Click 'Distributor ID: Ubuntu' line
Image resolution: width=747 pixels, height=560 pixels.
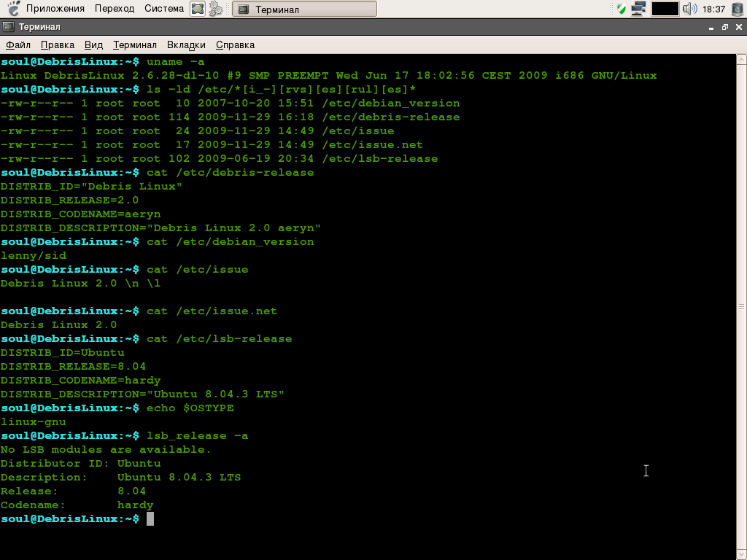[80, 463]
